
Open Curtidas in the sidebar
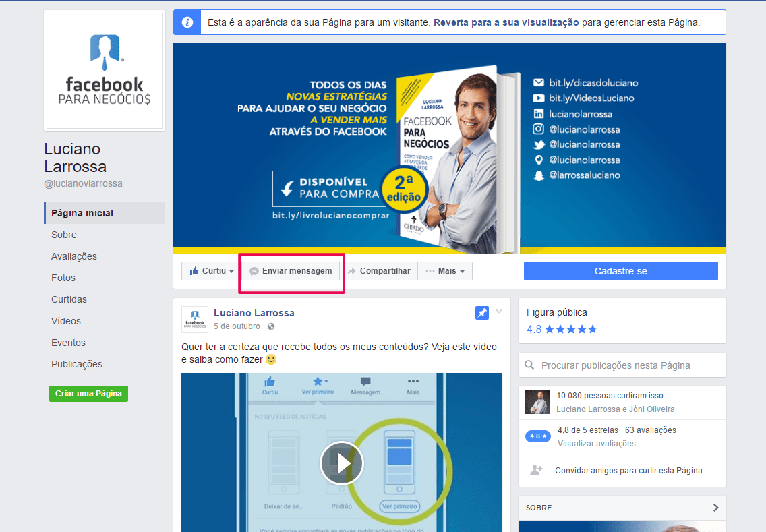click(x=69, y=299)
